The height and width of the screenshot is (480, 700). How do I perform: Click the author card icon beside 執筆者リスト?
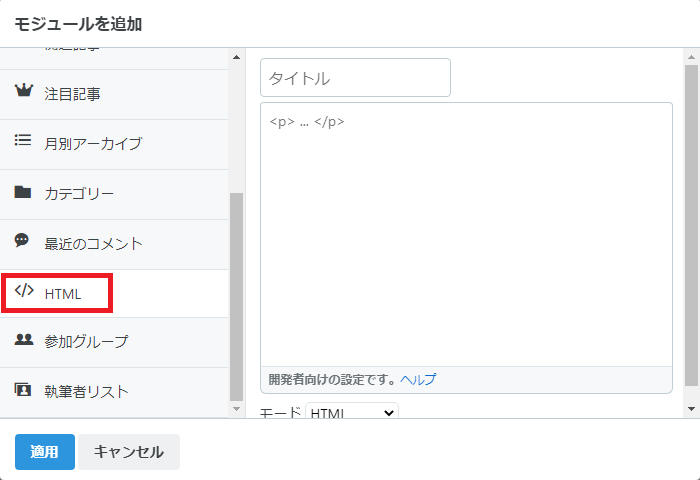click(23, 389)
